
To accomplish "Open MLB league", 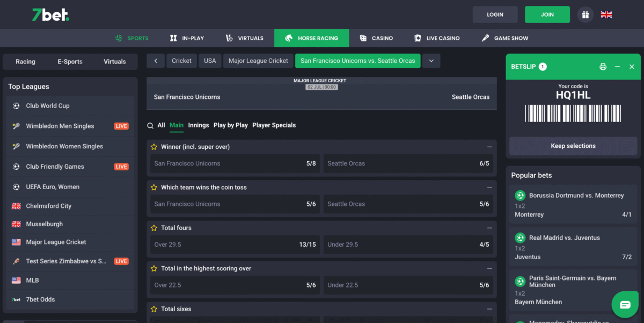I will 70,281.
